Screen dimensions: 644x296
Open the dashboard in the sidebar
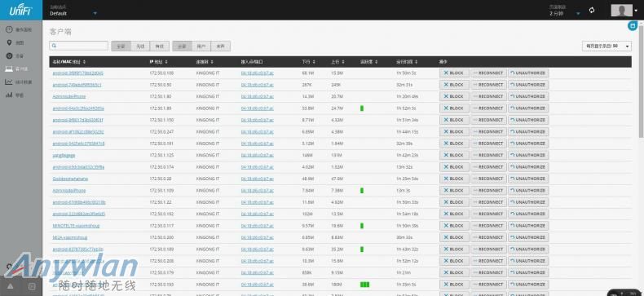click(19, 29)
